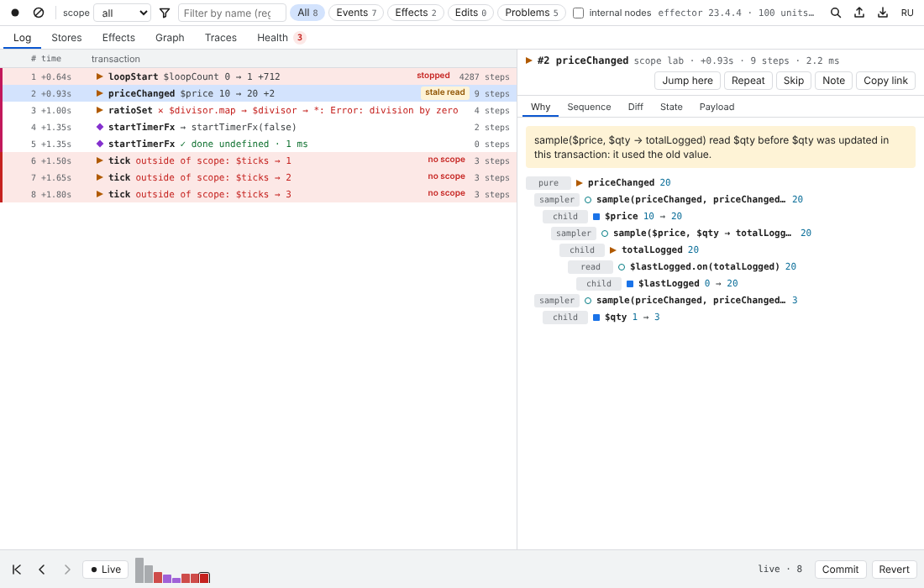Filter by Edits 0 pill
Viewport: 924px width, 588px height.
click(471, 13)
